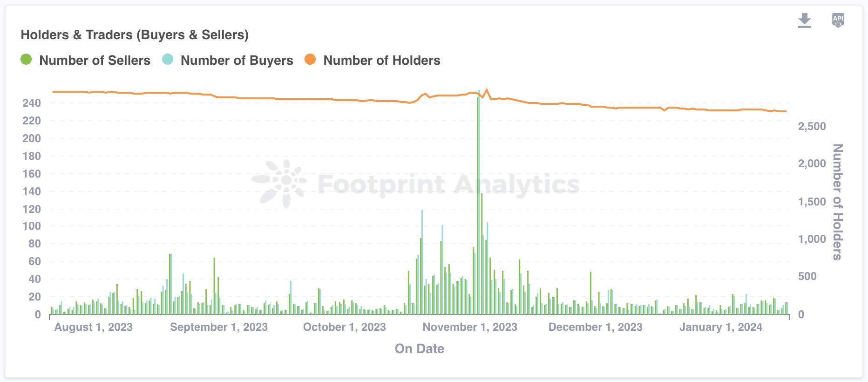Click the December 1, 2023 axis label

[x=595, y=327]
